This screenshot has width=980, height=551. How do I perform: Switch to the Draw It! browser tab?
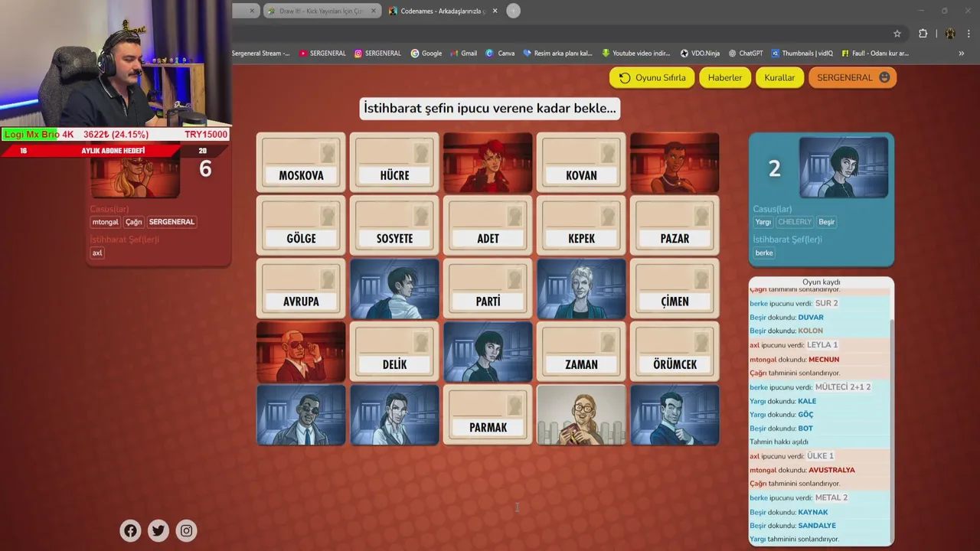pyautogui.click(x=322, y=11)
